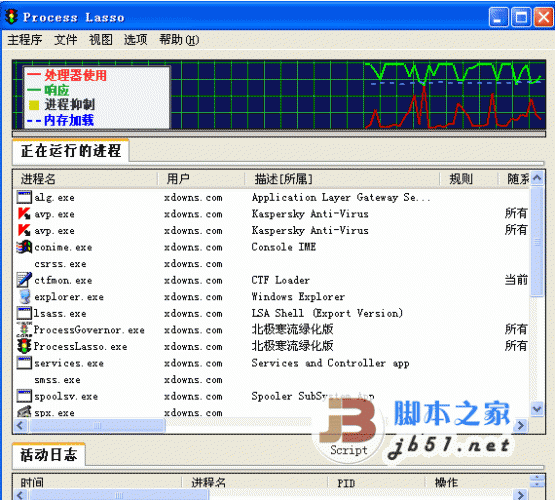The width and height of the screenshot is (555, 500).
Task: Click the ProcessGovernor.exe icon
Action: tap(24, 329)
